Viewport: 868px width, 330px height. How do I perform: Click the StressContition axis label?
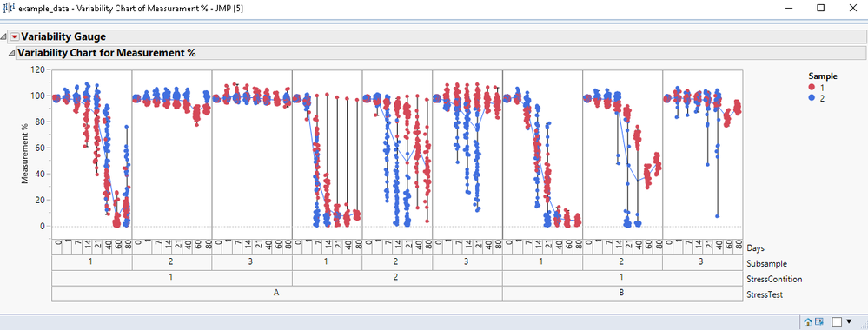(x=774, y=279)
